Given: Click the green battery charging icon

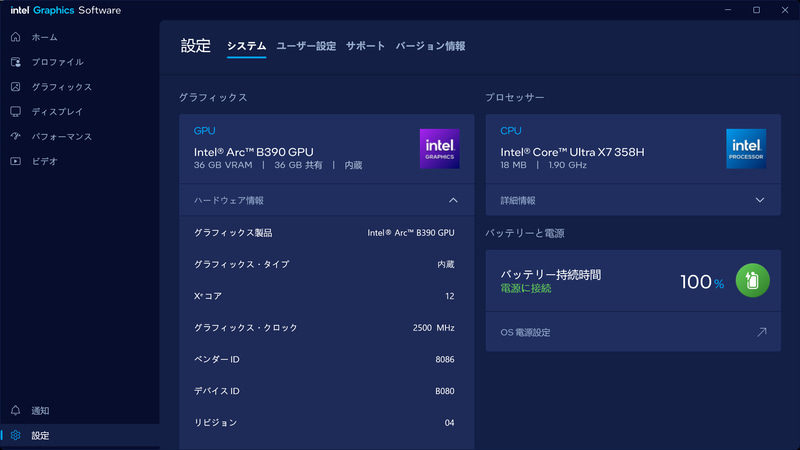Looking at the screenshot, I should coord(753,280).
